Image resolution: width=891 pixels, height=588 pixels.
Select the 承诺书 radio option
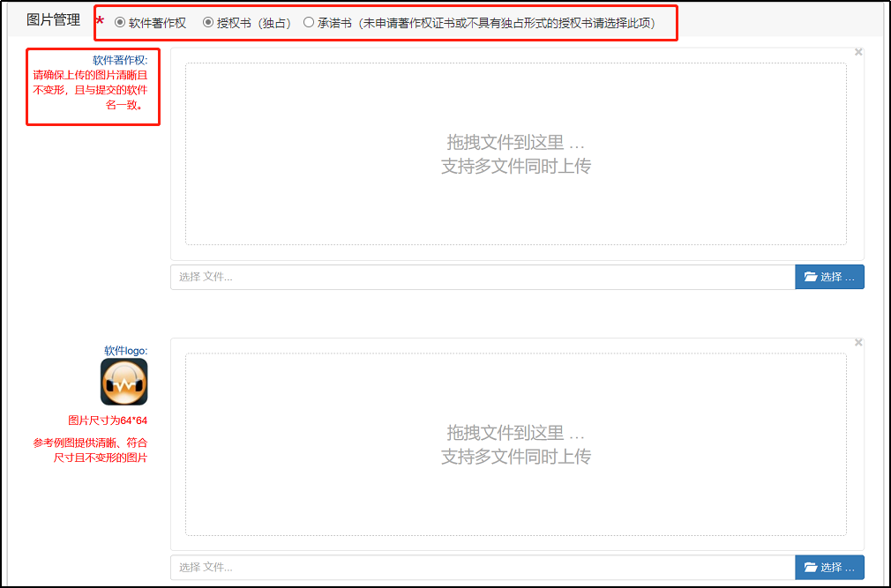point(308,23)
